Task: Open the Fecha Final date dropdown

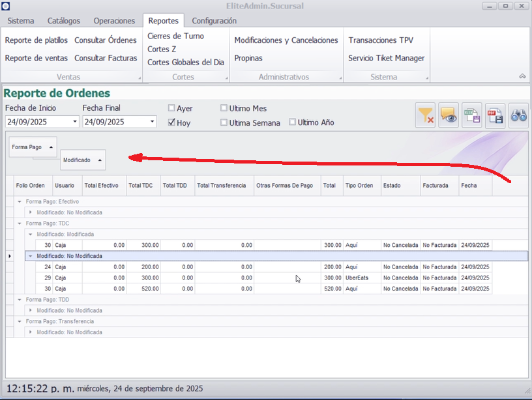Action: (152, 122)
